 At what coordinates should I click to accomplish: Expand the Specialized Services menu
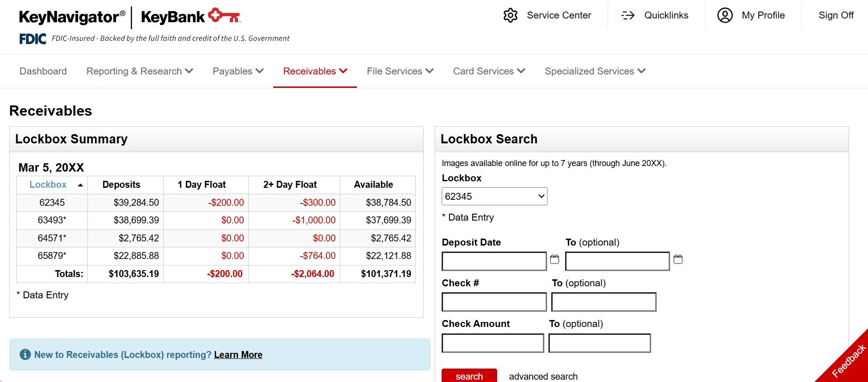tap(595, 71)
